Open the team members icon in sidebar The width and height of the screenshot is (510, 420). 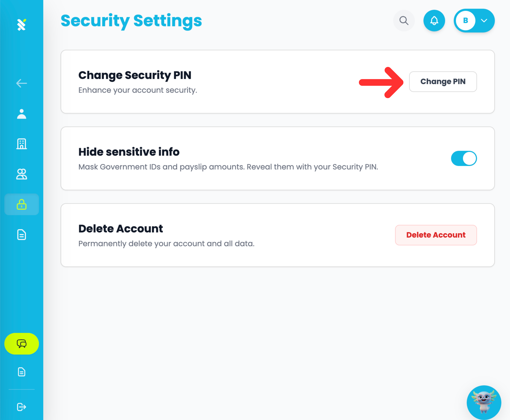(21, 174)
